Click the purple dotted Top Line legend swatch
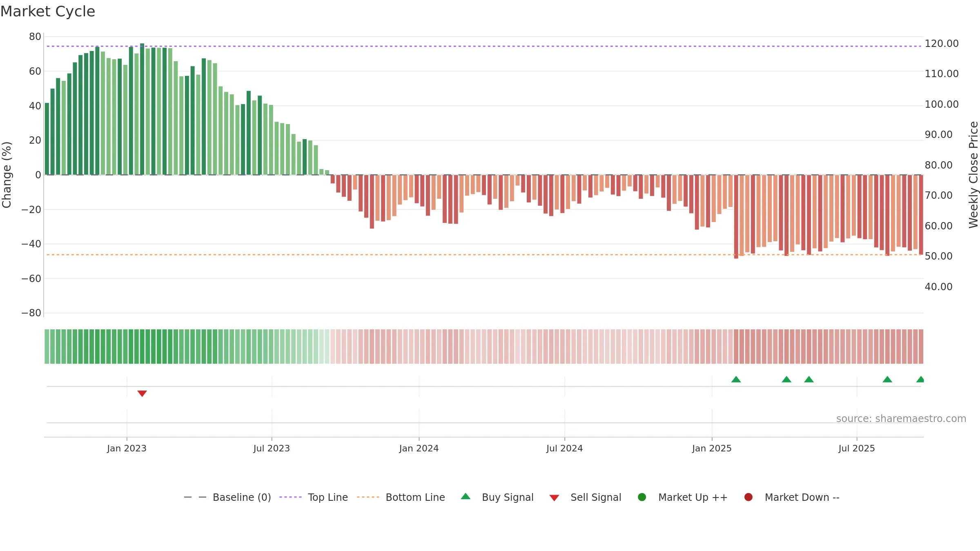The width and height of the screenshot is (980, 551). click(x=290, y=497)
